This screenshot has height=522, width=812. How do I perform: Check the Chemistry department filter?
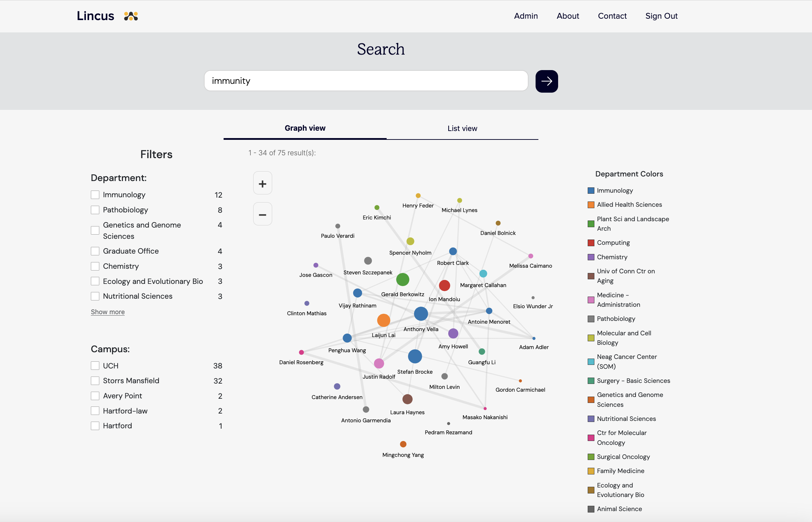point(95,266)
